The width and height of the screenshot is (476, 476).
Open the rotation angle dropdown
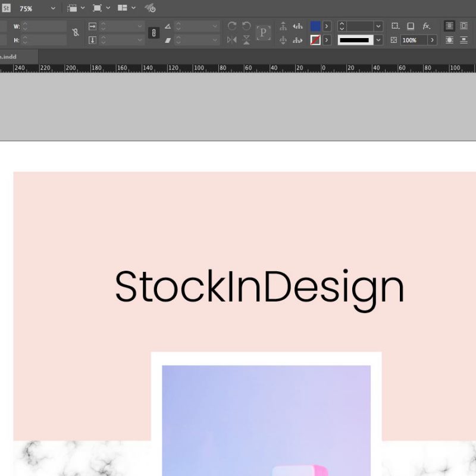point(215,26)
